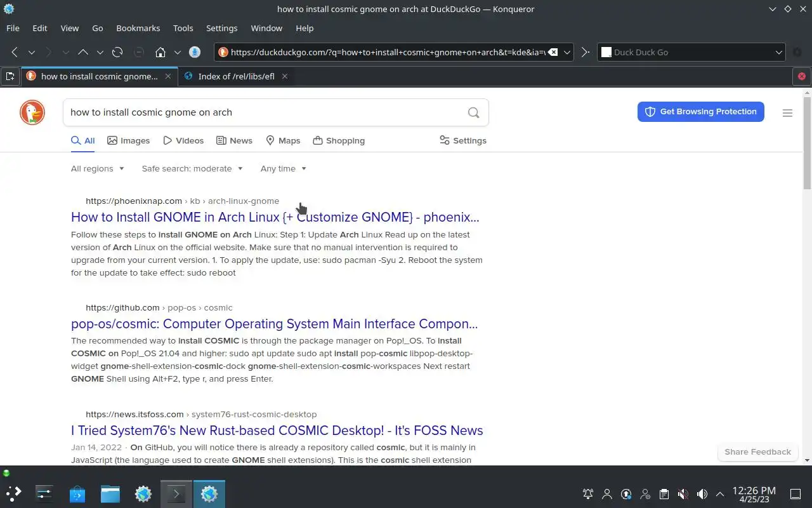Open the file manager from the taskbar

point(110,493)
